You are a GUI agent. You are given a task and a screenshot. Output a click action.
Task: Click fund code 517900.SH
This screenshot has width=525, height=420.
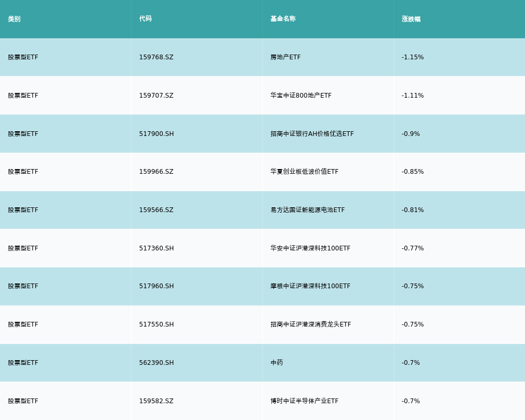pyautogui.click(x=156, y=134)
